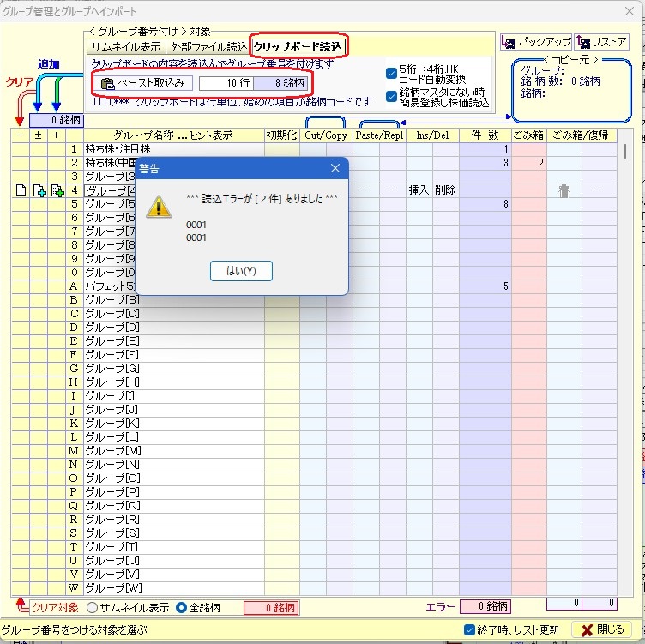
Task: Switch to the 外部ファイル読込 tab
Action: [208, 47]
